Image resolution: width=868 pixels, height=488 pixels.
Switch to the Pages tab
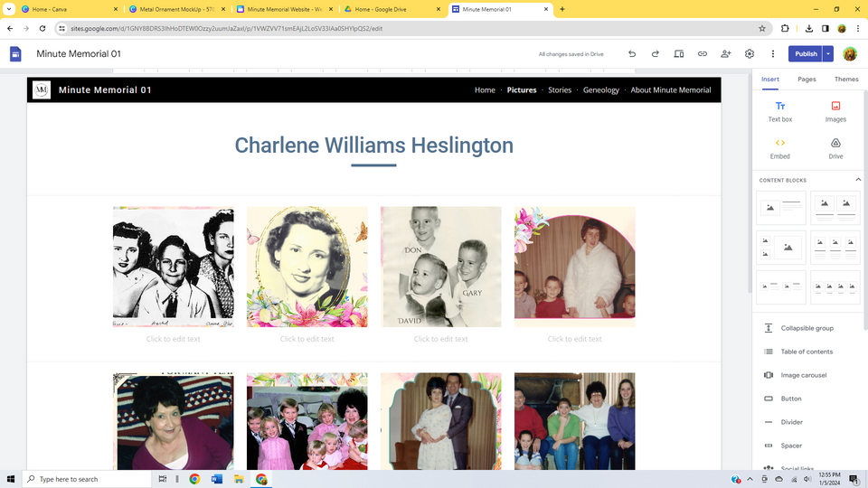point(807,80)
